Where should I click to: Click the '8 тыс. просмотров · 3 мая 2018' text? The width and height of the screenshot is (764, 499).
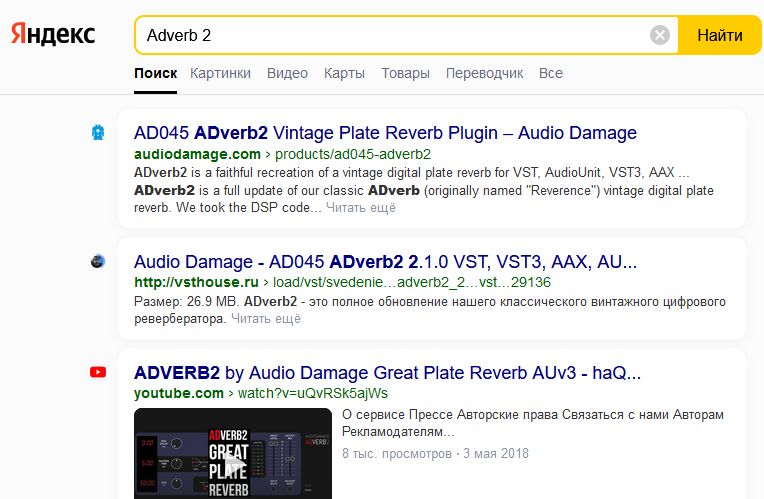click(x=435, y=454)
